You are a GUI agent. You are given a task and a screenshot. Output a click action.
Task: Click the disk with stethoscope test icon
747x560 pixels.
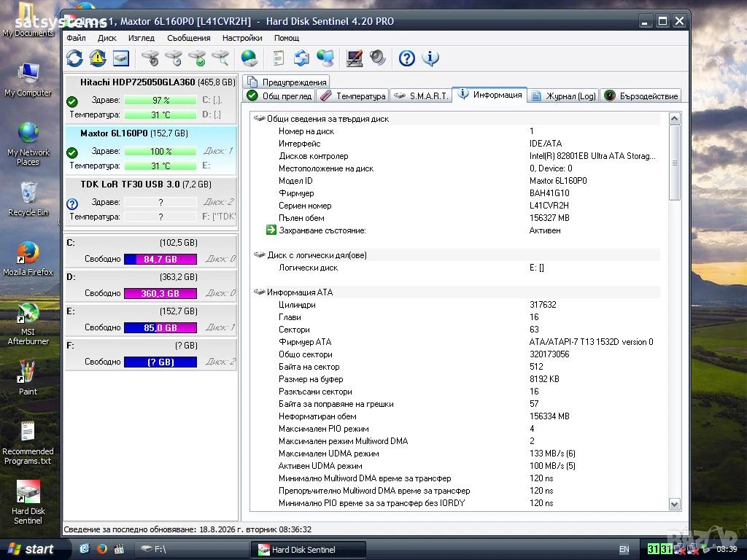[x=150, y=58]
